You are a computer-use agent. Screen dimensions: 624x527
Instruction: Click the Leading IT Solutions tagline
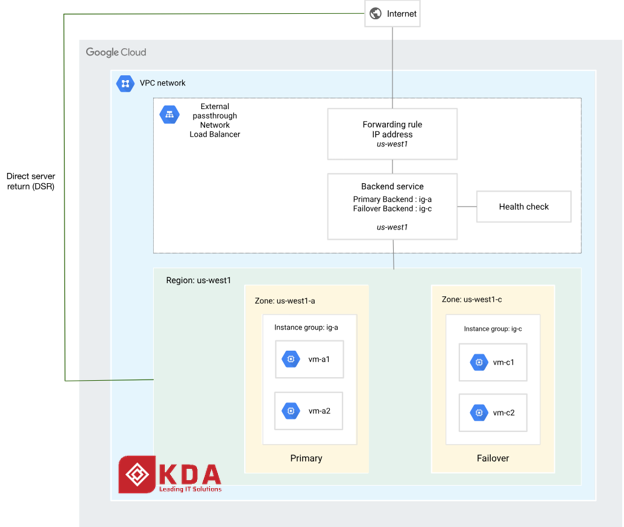[190, 489]
